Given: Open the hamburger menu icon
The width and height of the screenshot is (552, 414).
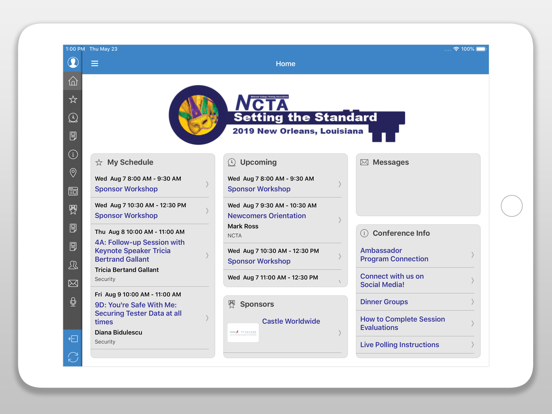Looking at the screenshot, I should pyautogui.click(x=95, y=63).
